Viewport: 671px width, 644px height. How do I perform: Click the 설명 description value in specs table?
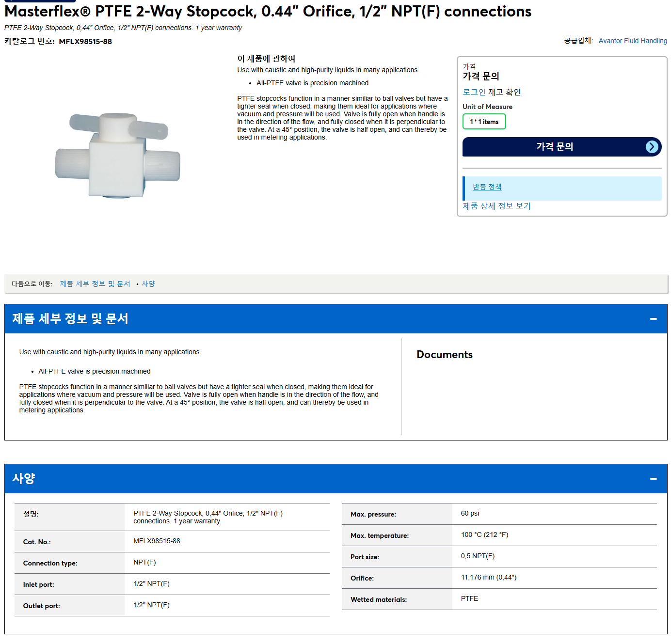pos(208,517)
